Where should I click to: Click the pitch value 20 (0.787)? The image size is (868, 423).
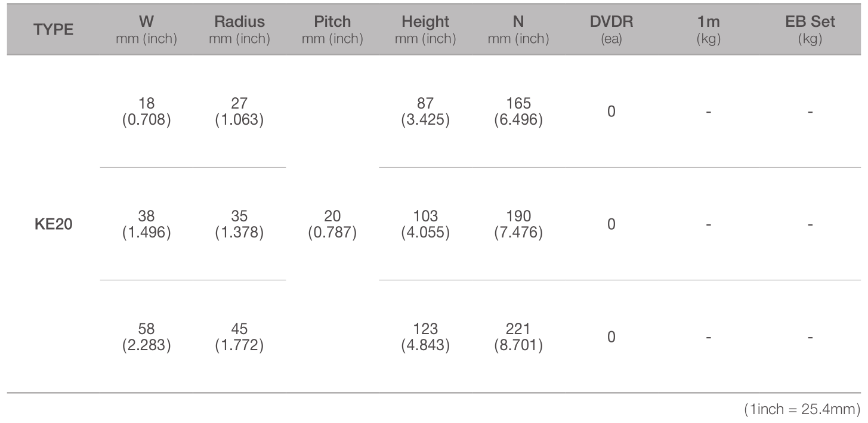[x=332, y=224]
